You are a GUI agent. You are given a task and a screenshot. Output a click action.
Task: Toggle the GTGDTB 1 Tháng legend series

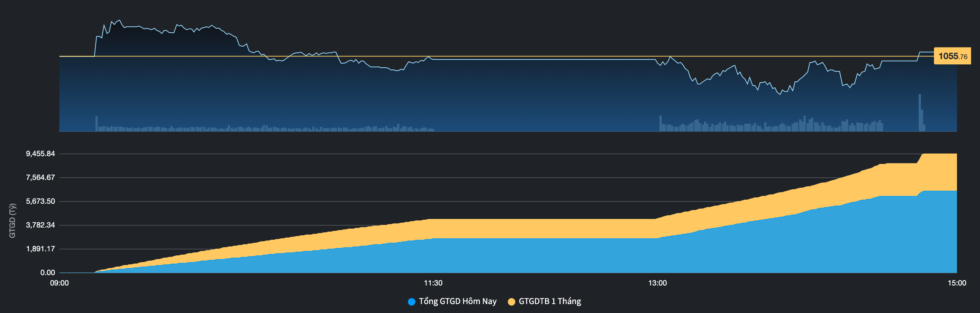tap(544, 301)
